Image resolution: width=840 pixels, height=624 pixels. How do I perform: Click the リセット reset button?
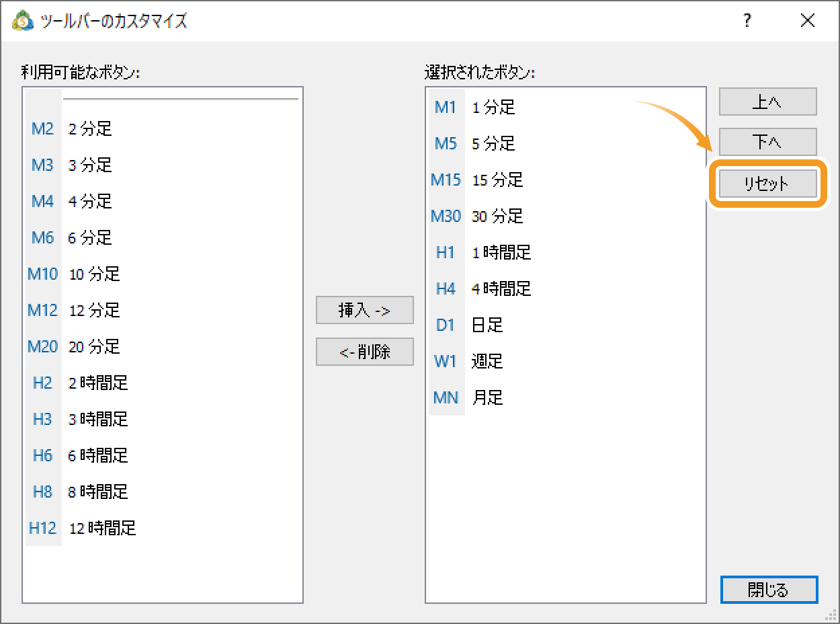pyautogui.click(x=768, y=184)
